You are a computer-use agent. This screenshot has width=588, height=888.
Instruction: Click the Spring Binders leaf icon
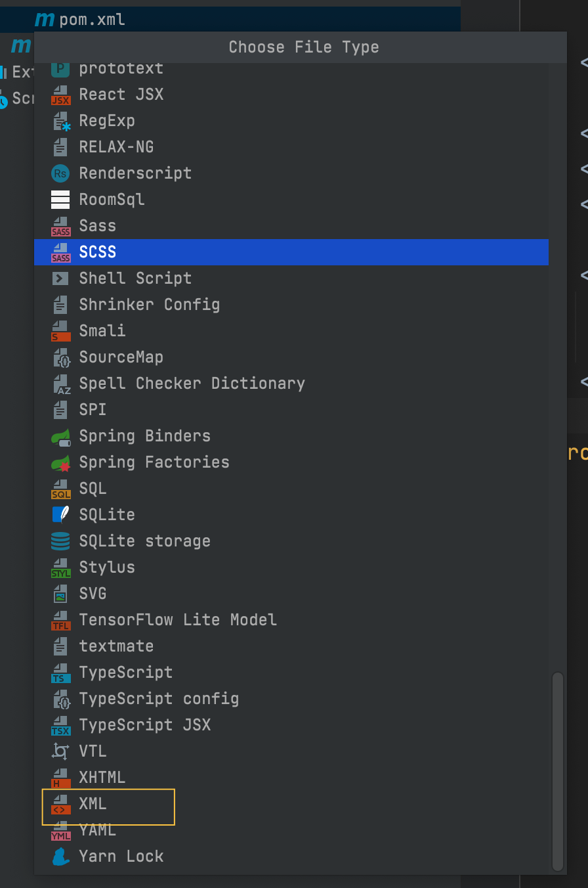(x=60, y=436)
